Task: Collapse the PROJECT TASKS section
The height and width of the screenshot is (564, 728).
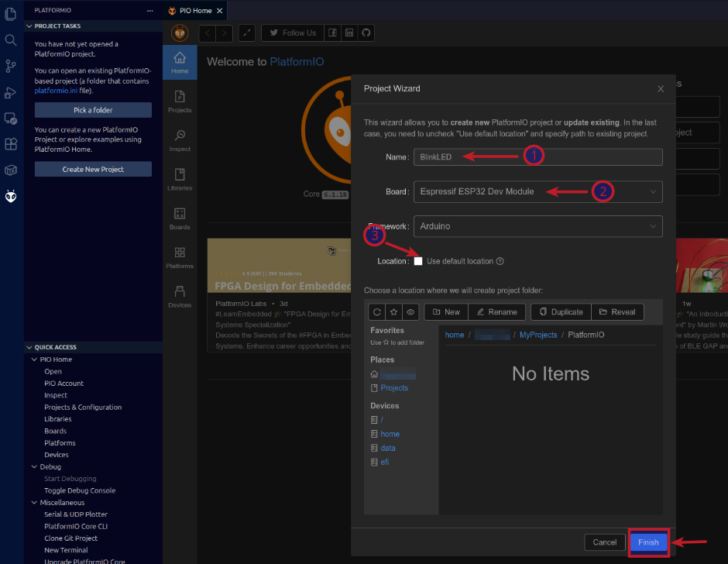Action: tap(29, 26)
